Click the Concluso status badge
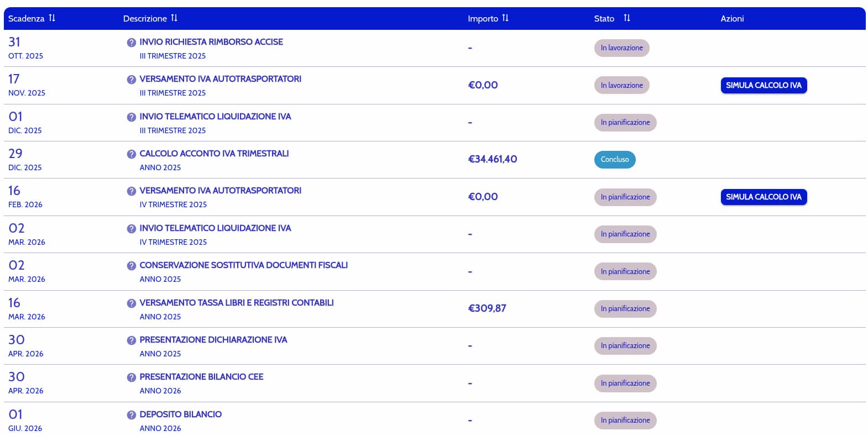The width and height of the screenshot is (868, 436). tap(615, 159)
